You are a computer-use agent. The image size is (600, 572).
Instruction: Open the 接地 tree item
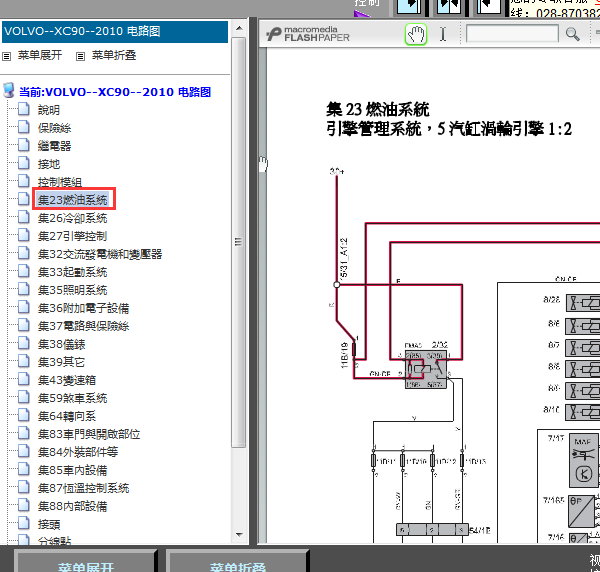pyautogui.click(x=49, y=164)
